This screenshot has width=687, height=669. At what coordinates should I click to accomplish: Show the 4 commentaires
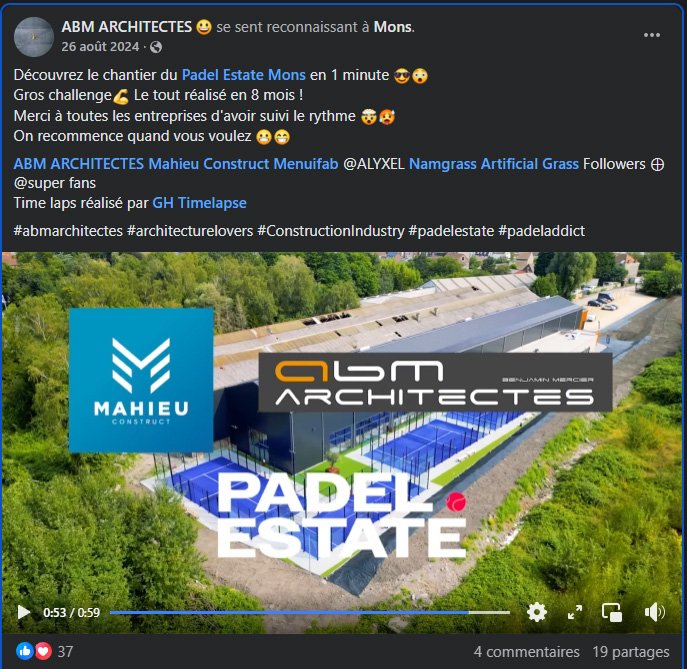click(526, 651)
